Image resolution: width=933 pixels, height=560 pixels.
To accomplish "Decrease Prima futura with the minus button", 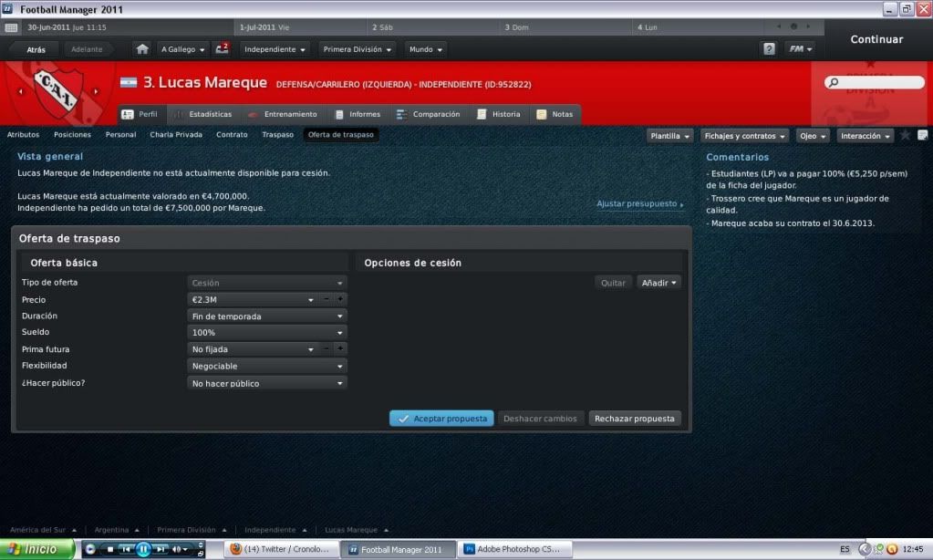I will (x=327, y=348).
